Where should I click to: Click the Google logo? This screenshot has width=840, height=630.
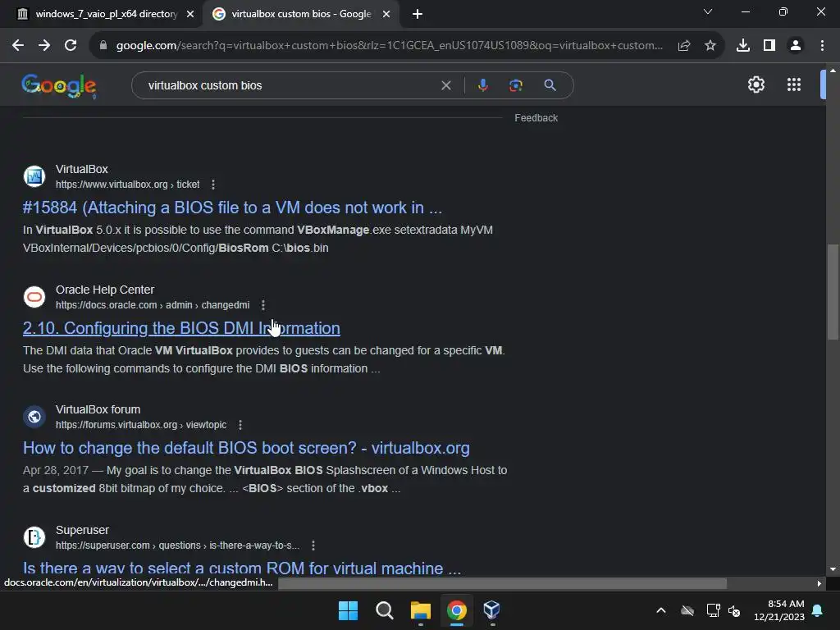point(59,85)
